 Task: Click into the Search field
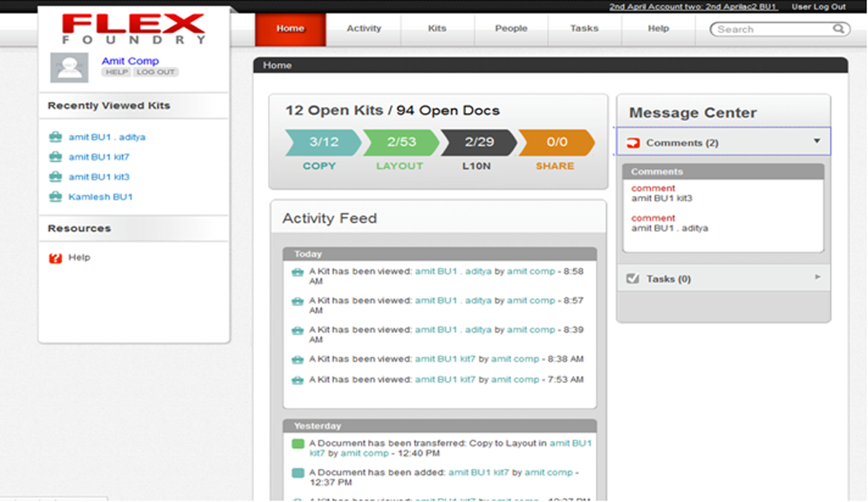click(780, 30)
